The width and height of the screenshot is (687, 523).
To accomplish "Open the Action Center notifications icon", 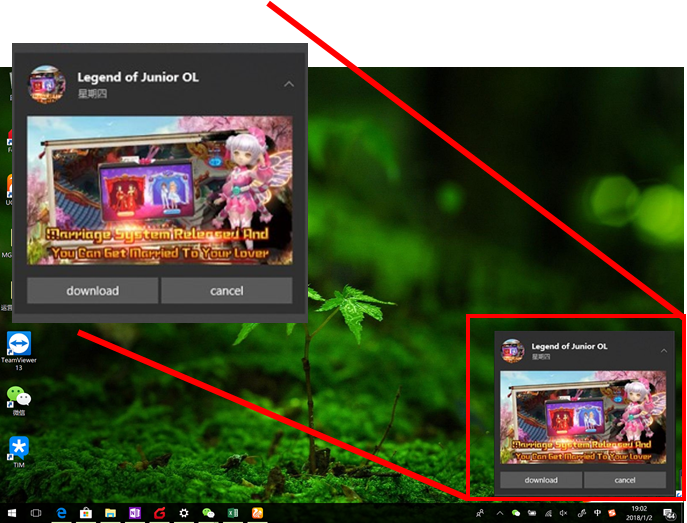I will pyautogui.click(x=669, y=513).
